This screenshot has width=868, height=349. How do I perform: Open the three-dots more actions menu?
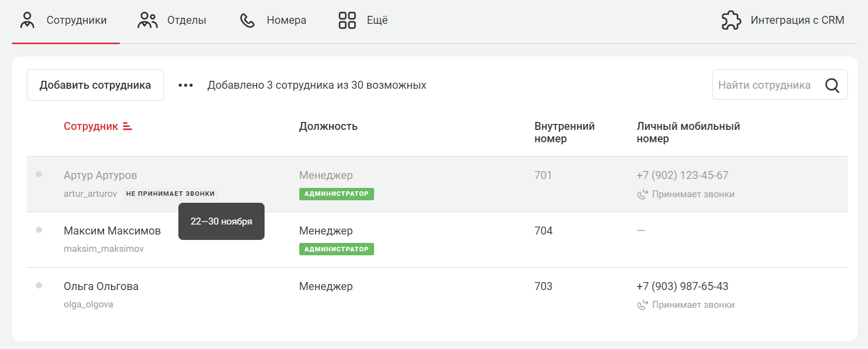click(186, 85)
